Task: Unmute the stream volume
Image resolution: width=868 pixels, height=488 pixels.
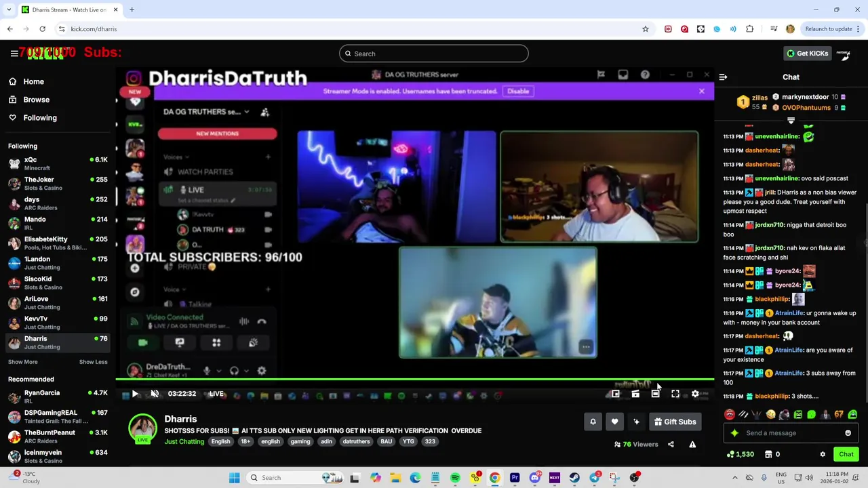Action: point(155,394)
